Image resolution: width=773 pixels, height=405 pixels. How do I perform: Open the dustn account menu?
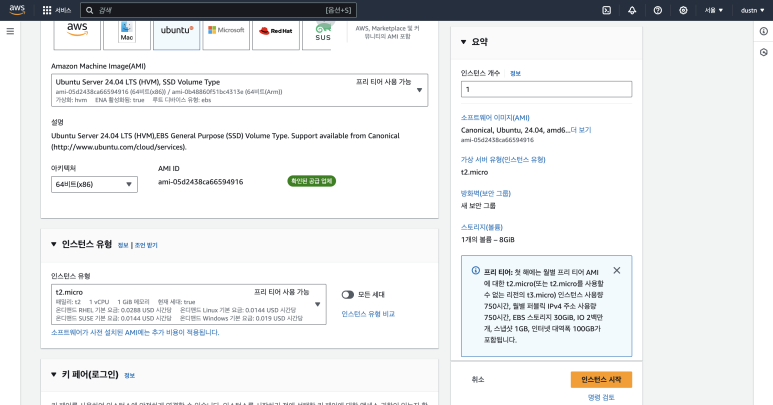click(x=752, y=10)
